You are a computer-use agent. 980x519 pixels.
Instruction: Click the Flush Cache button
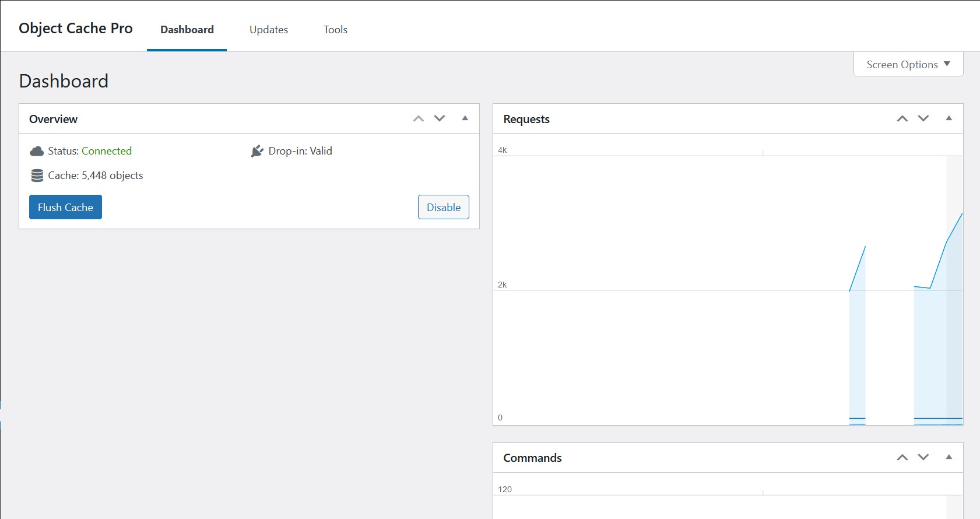(65, 207)
